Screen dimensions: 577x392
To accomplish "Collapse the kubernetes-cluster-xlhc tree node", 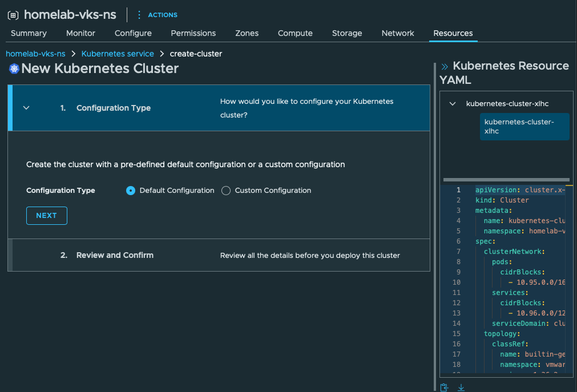I will (x=453, y=104).
